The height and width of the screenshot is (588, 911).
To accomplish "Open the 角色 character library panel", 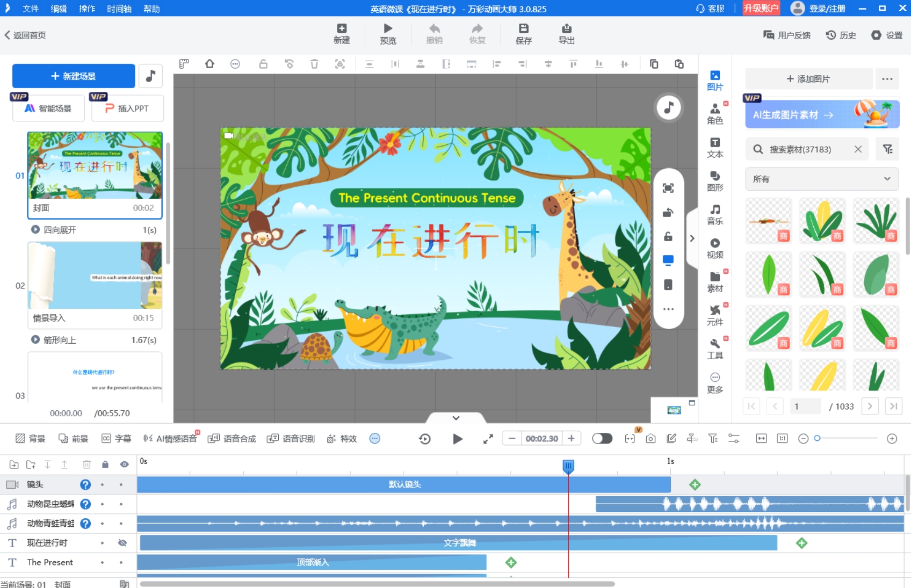I will 715,114.
